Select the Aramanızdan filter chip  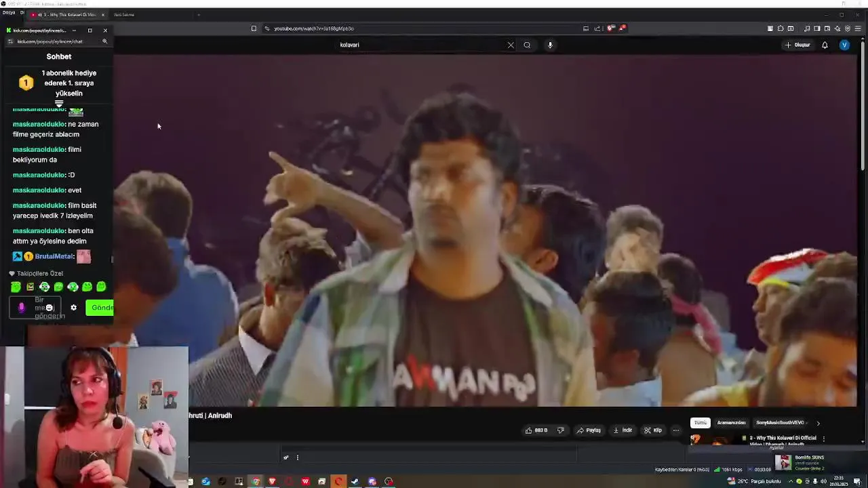pos(731,422)
